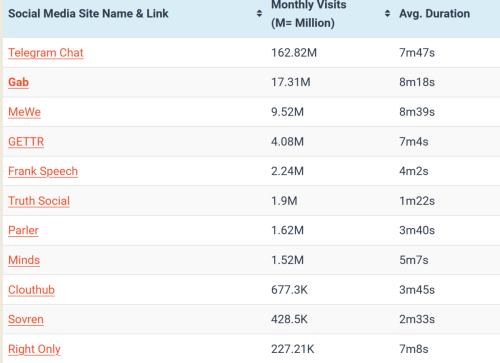The width and height of the screenshot is (500, 363).
Task: Open the Truth Social link
Action: [39, 201]
